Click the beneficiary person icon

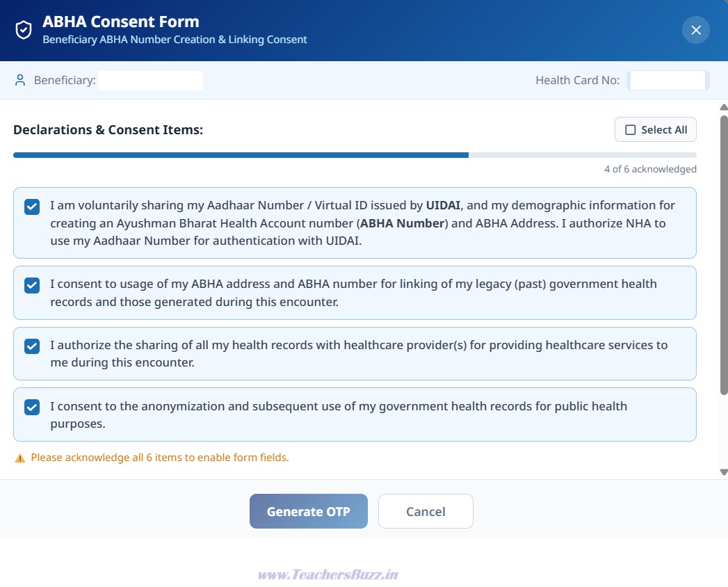[x=20, y=81]
